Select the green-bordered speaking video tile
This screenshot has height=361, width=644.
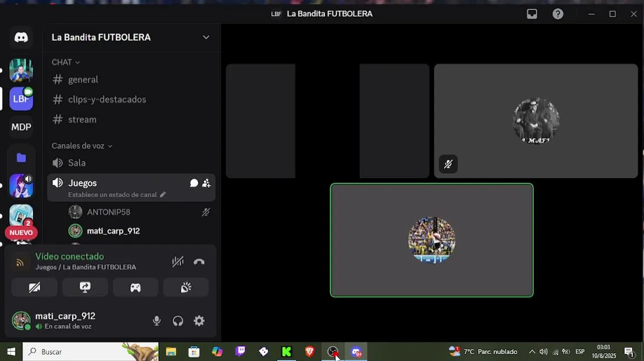[x=432, y=240]
